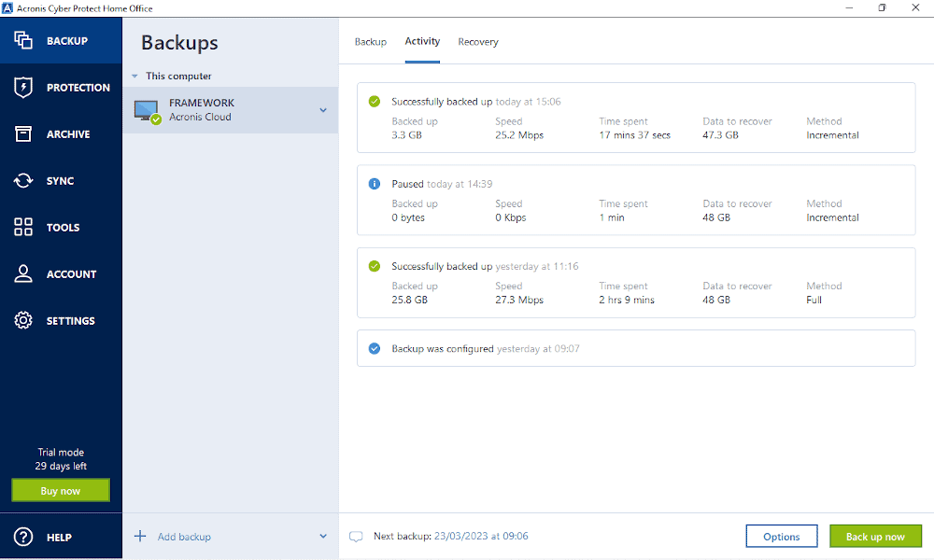Open the Help question mark icon
Viewport: 934px width, 560px height.
23,537
